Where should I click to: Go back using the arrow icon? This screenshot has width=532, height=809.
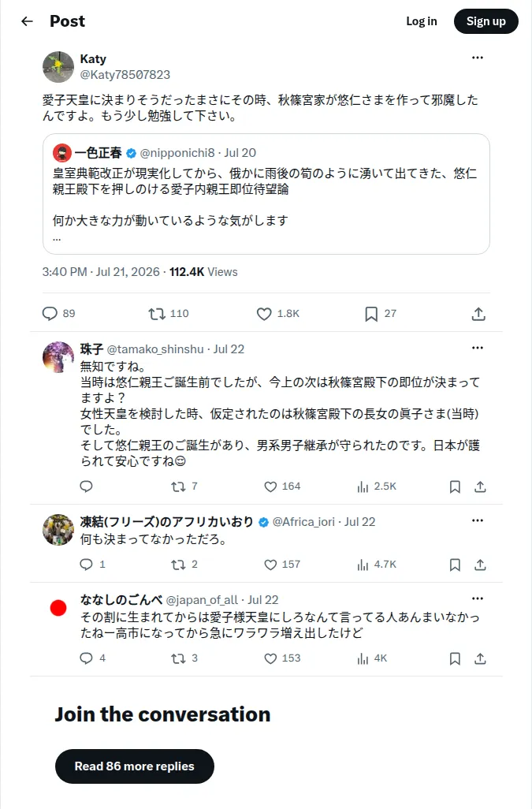click(x=27, y=21)
